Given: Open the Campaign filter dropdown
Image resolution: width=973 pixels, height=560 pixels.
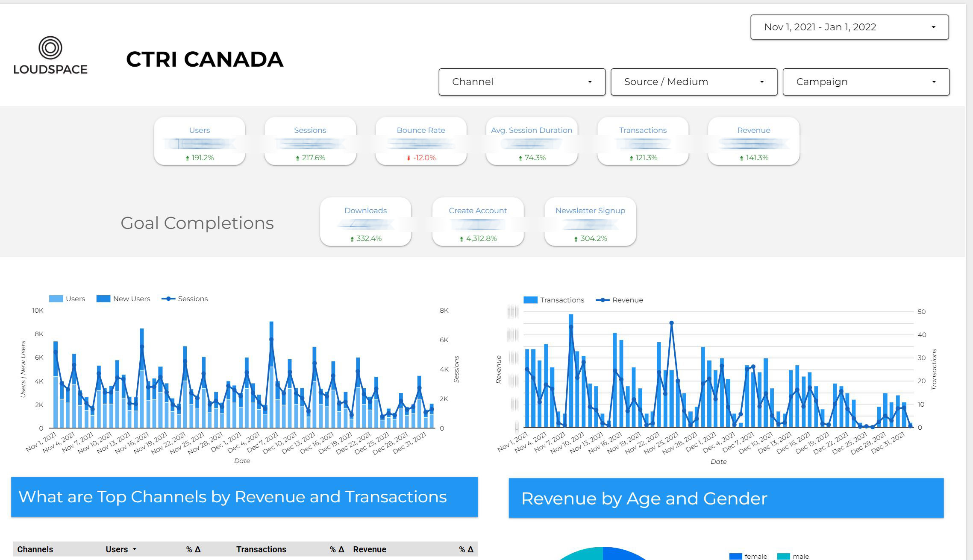Looking at the screenshot, I should (x=866, y=82).
